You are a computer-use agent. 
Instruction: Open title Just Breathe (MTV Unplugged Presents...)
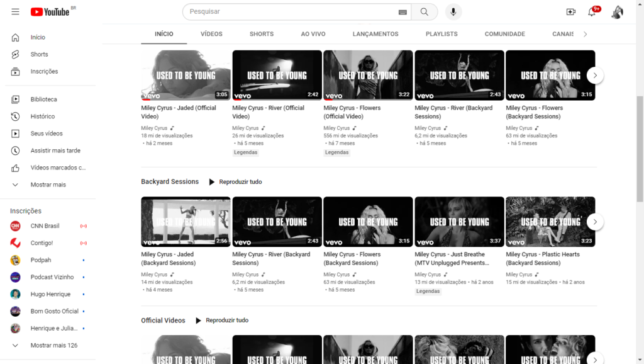point(452,259)
